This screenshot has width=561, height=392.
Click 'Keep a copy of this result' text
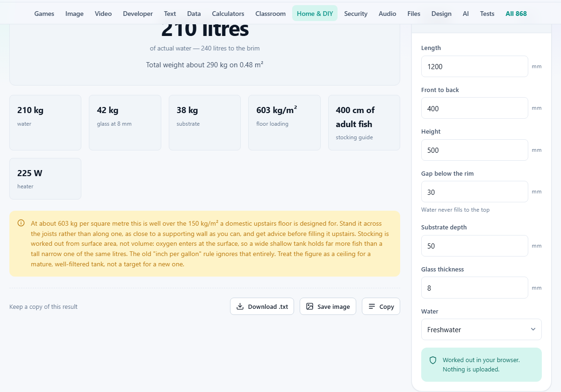pos(43,307)
